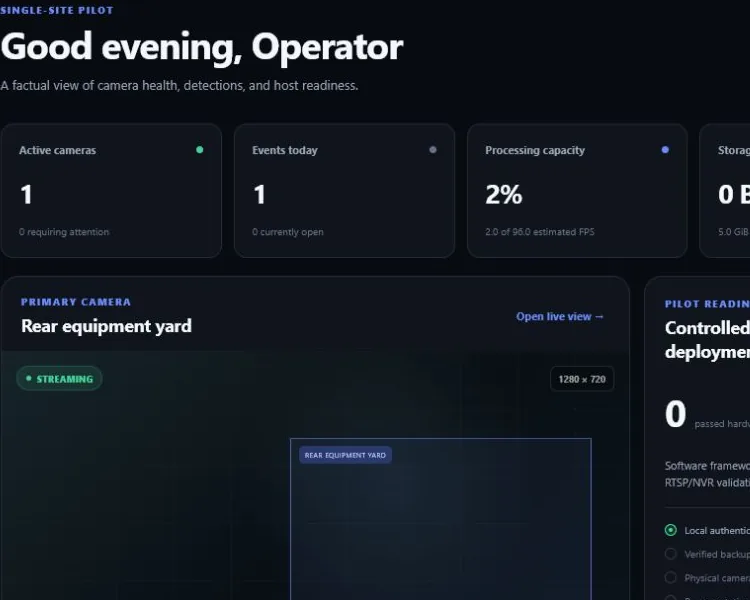
Task: Click the blue status dot on Processing capacity
Action: pyautogui.click(x=665, y=150)
